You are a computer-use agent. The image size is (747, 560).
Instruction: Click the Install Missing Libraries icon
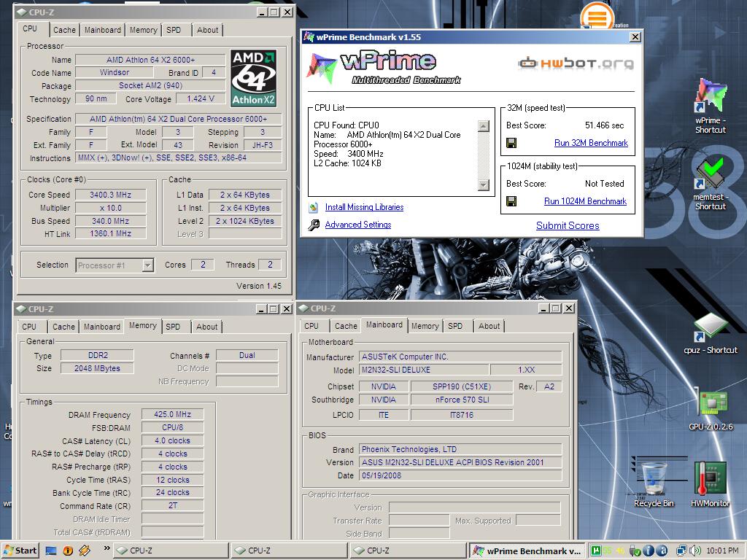pos(314,207)
